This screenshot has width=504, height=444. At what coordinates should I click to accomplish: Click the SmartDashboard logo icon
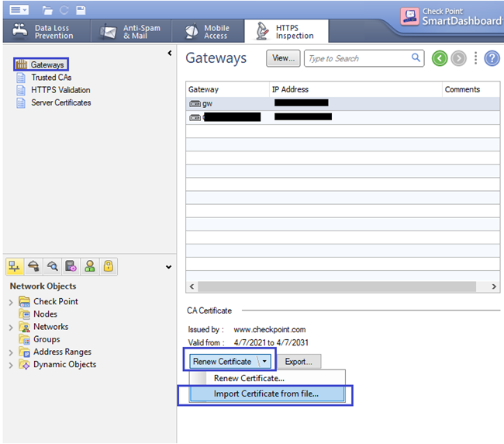point(409,16)
